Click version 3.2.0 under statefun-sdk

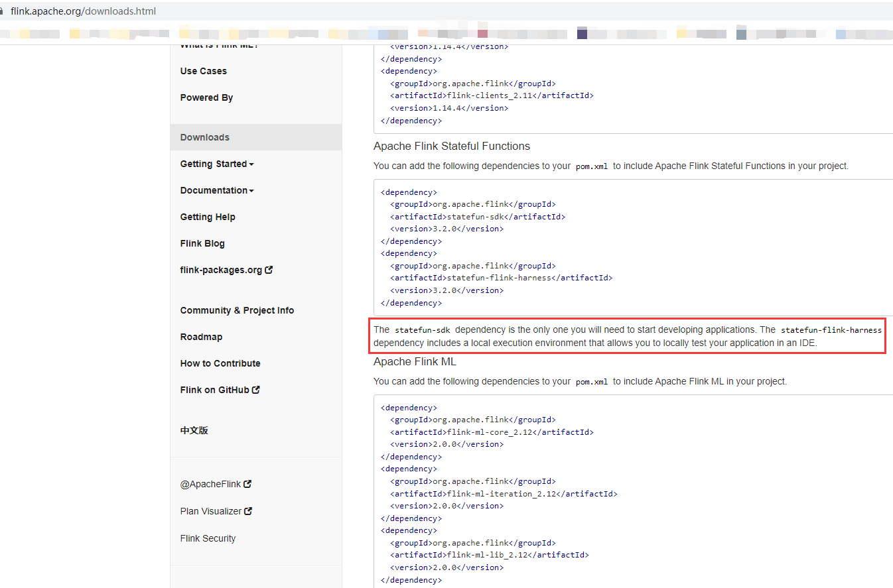click(447, 229)
